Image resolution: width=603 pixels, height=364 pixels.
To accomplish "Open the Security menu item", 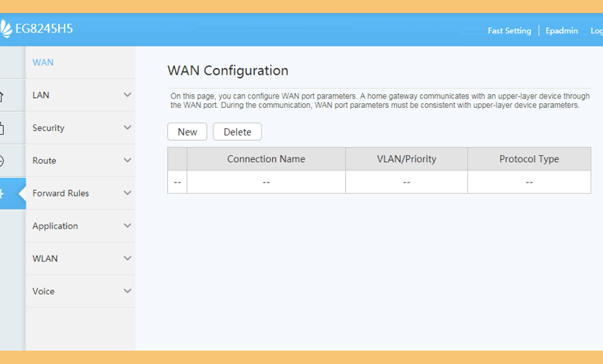I will [81, 128].
